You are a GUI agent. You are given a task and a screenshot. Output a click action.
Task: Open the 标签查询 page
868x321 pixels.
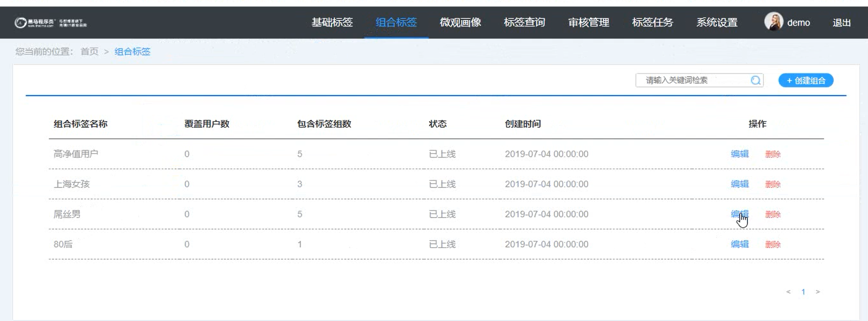(x=524, y=23)
